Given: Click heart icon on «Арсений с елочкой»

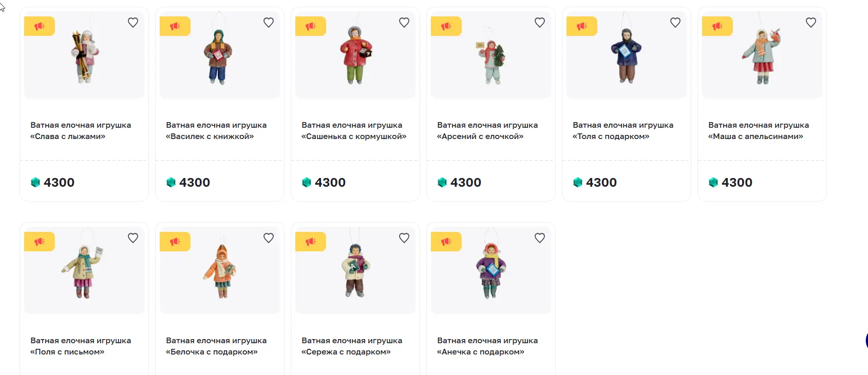Looking at the screenshot, I should click(540, 23).
